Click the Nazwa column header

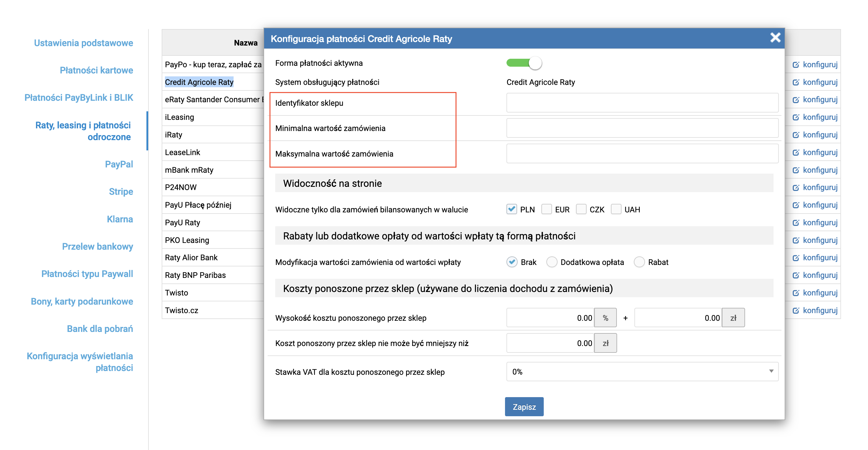click(x=246, y=43)
